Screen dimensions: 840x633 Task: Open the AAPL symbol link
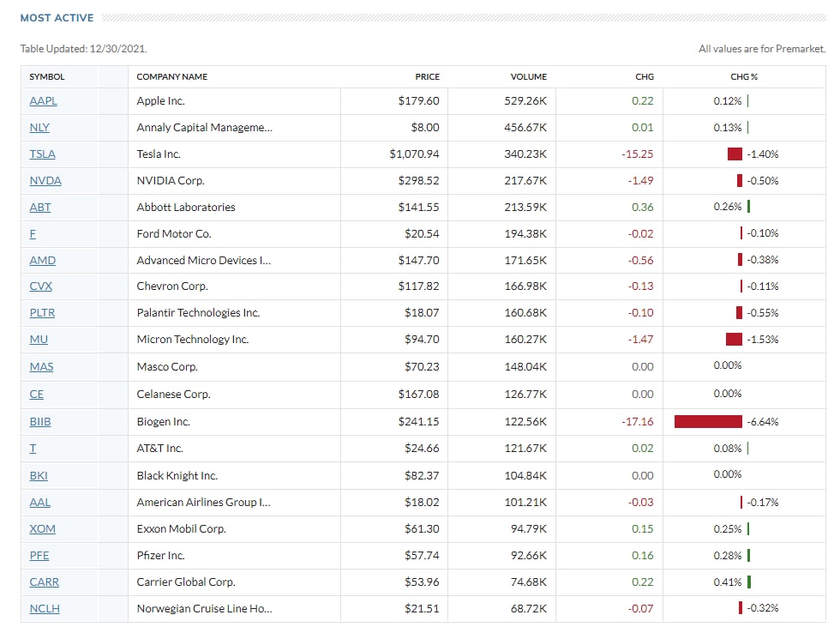(x=44, y=100)
